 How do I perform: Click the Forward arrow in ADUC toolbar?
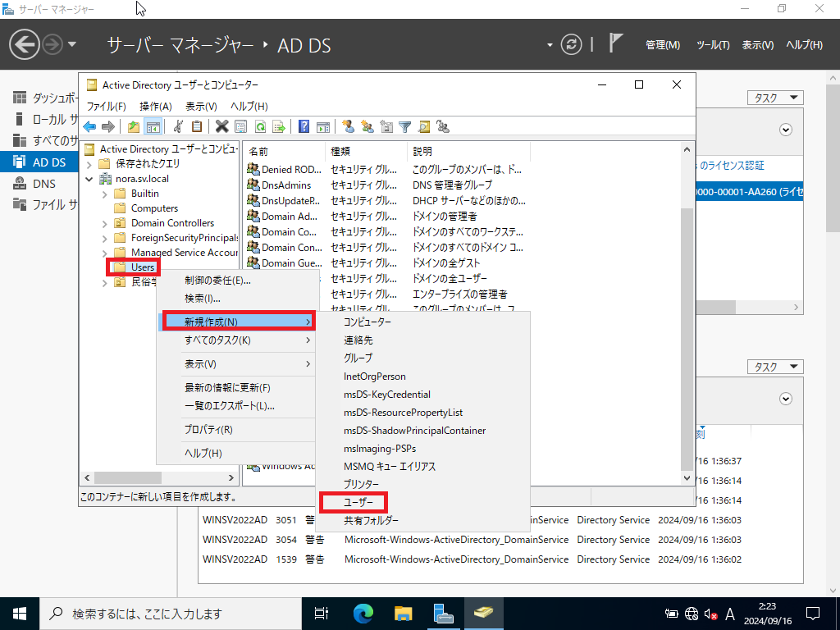[x=107, y=126]
